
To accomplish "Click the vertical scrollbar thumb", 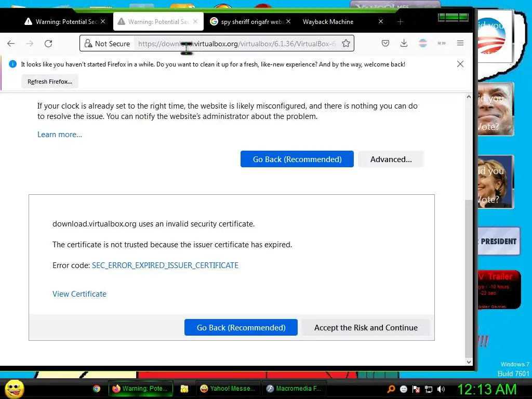I will point(469,278).
